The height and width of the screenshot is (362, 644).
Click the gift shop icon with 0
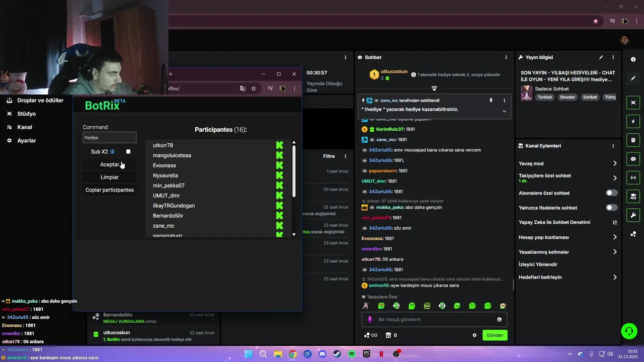pyautogui.click(x=391, y=335)
